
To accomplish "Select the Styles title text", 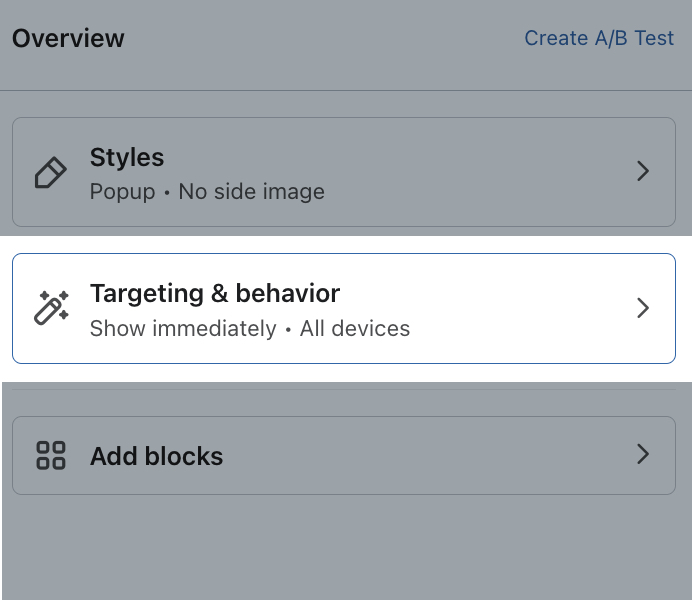I will [127, 157].
